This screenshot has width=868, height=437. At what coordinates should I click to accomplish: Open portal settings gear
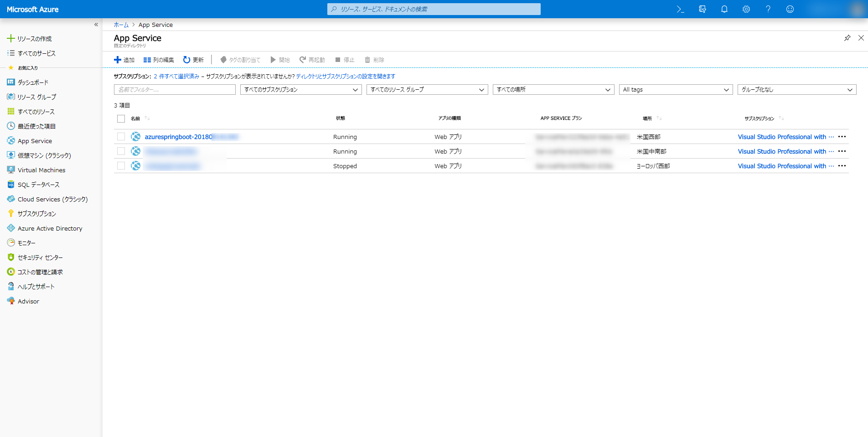[746, 9]
